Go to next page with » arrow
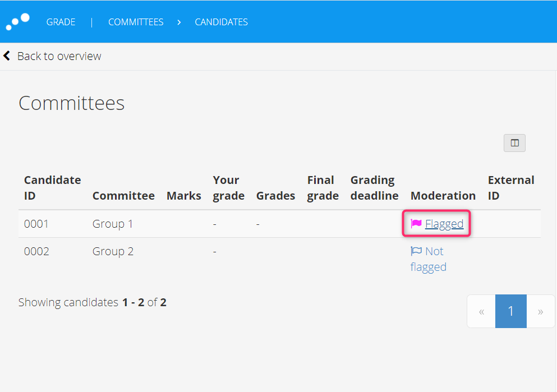 (x=540, y=311)
